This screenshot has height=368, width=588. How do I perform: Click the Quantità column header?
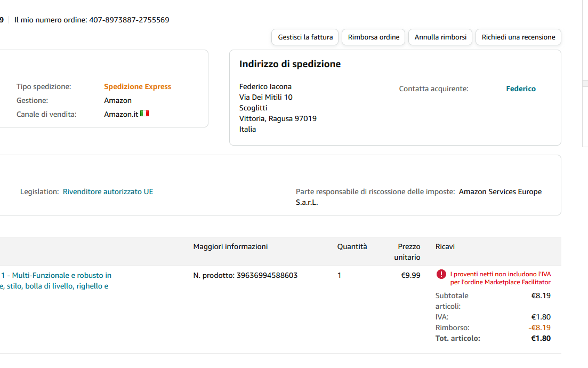click(352, 246)
